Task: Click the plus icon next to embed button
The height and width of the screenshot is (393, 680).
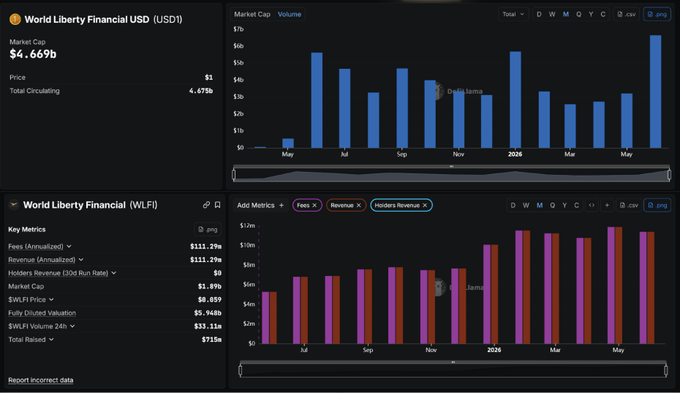Action: [x=607, y=205]
